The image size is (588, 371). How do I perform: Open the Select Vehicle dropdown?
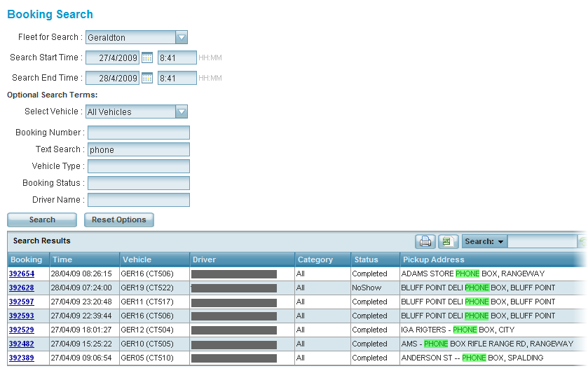(182, 112)
